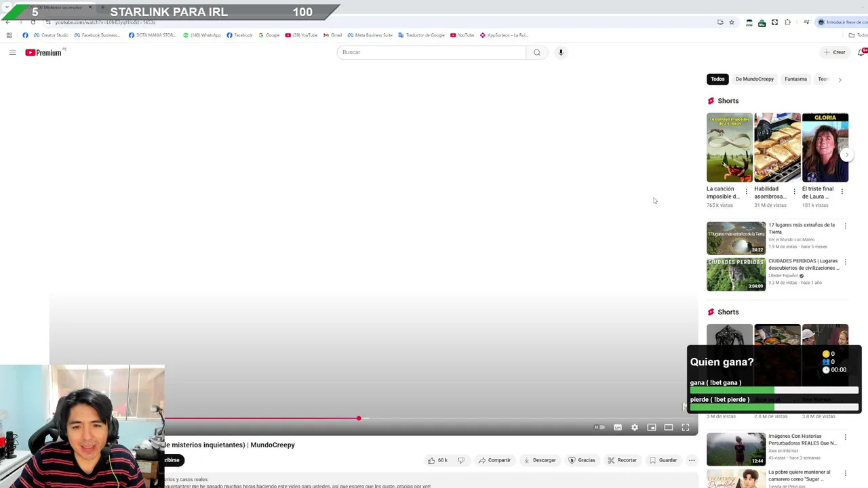Open 'CIUDADES PERDIDAS' video thumbnail
The image size is (868, 488).
pos(736,274)
